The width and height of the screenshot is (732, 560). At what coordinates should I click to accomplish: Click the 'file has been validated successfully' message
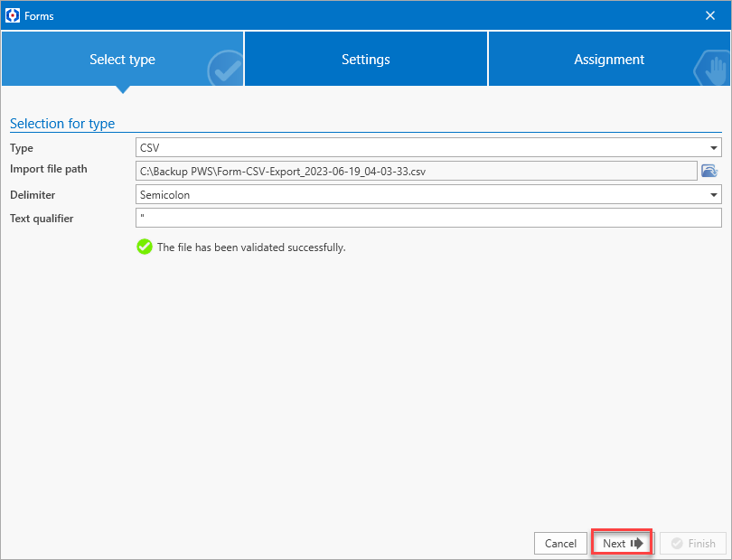tap(251, 247)
